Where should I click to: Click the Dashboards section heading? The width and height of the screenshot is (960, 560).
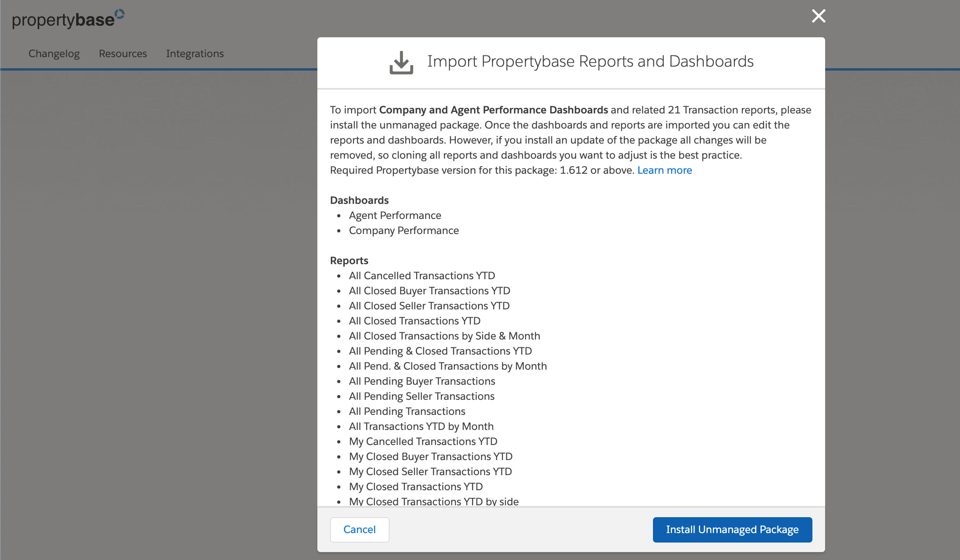click(359, 200)
